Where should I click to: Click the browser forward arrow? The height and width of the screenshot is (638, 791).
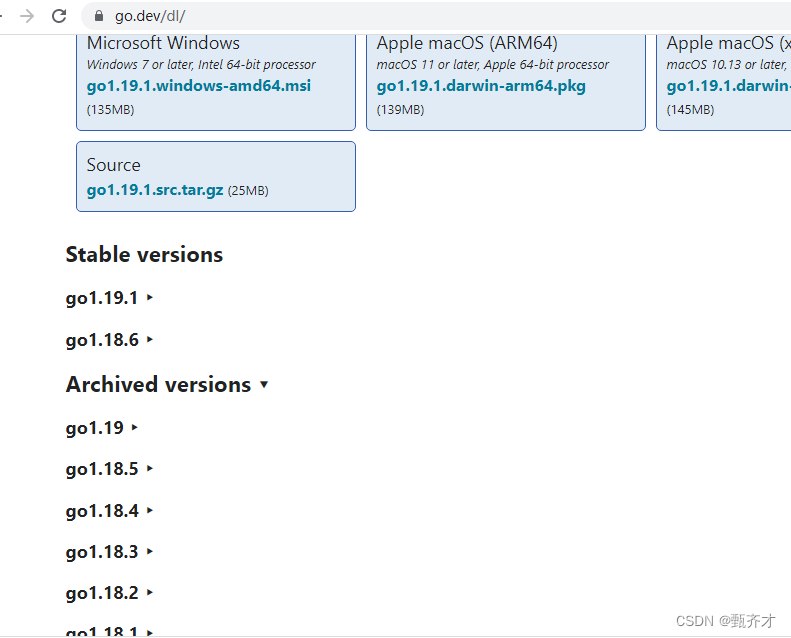tap(27, 16)
